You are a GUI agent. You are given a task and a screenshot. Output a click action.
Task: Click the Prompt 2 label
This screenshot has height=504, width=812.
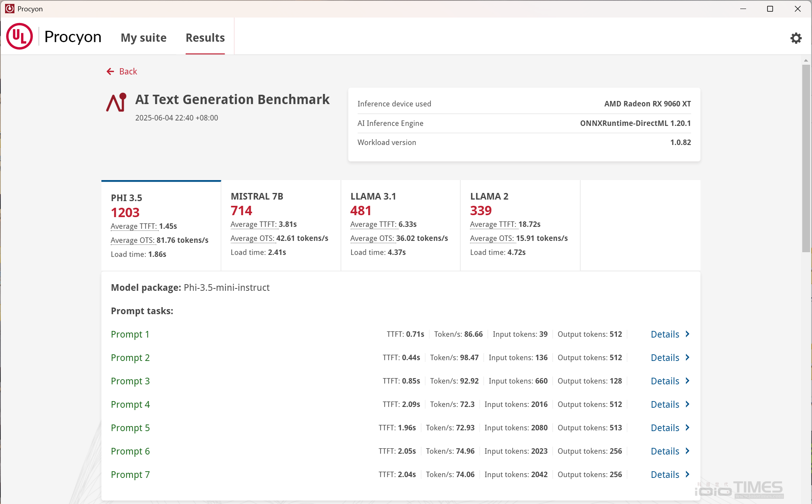pyautogui.click(x=130, y=358)
